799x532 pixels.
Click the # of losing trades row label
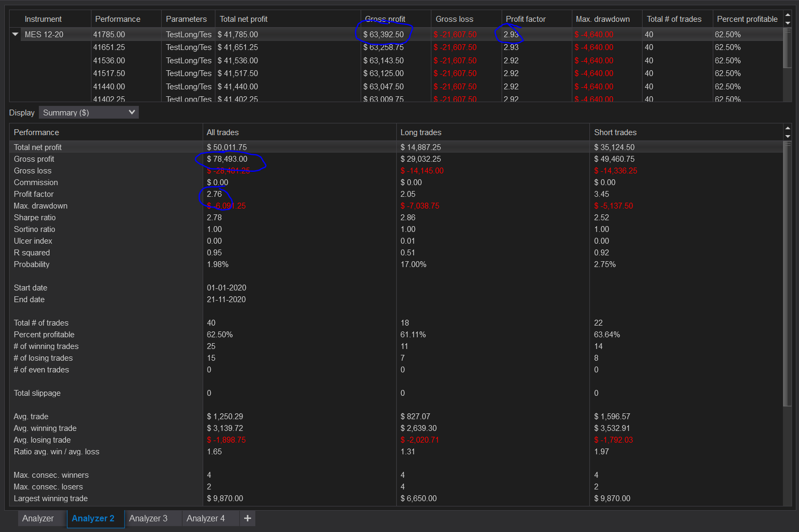(x=43, y=358)
